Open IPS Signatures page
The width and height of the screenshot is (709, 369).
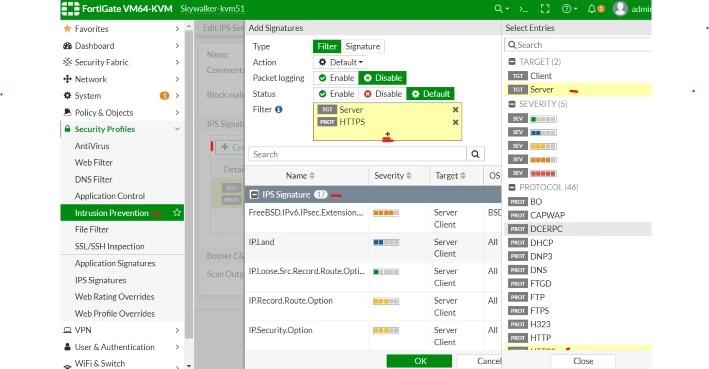[x=100, y=280]
